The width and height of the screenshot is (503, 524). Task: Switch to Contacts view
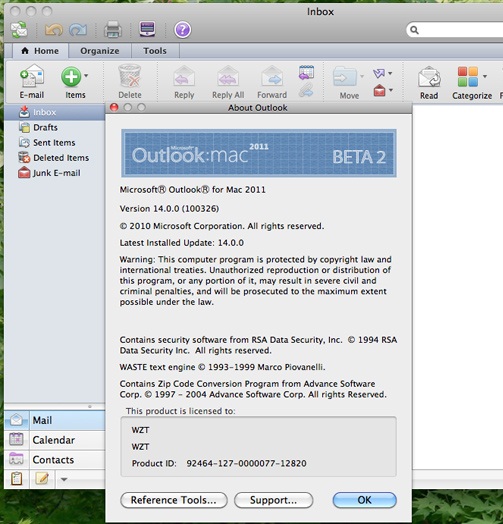point(55,460)
